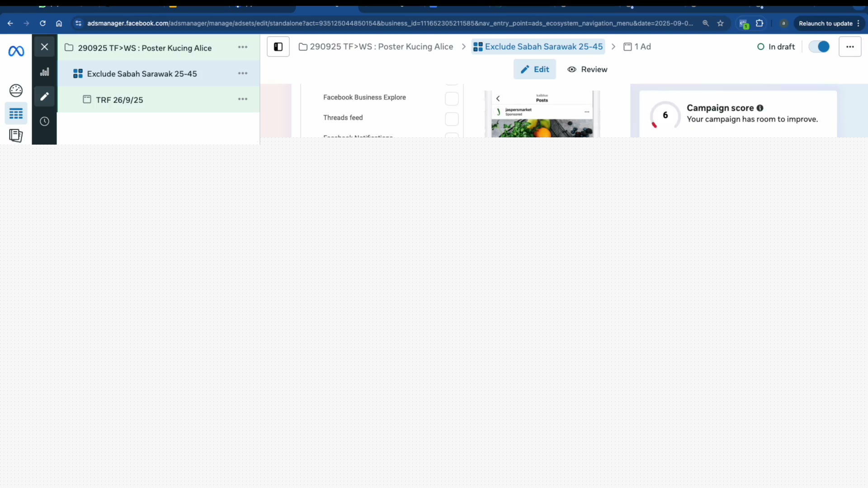Check the Threads feed placement checkbox

click(452, 119)
